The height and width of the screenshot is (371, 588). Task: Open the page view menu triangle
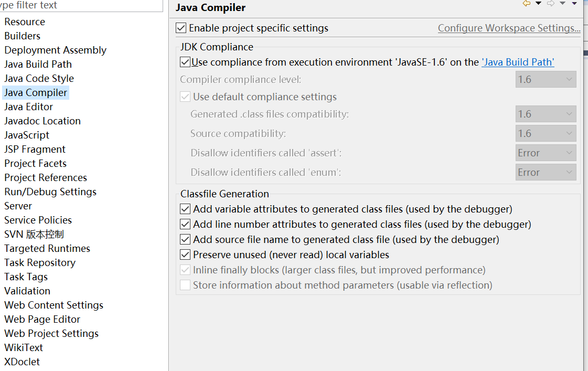click(x=574, y=4)
